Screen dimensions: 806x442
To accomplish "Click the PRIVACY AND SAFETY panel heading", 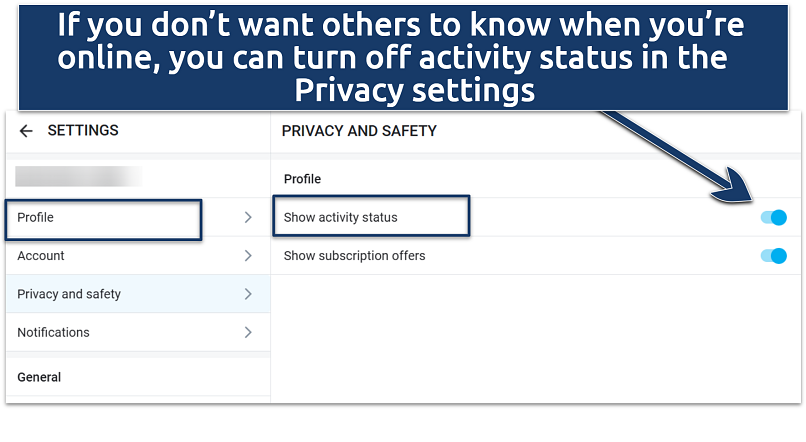I will point(359,131).
